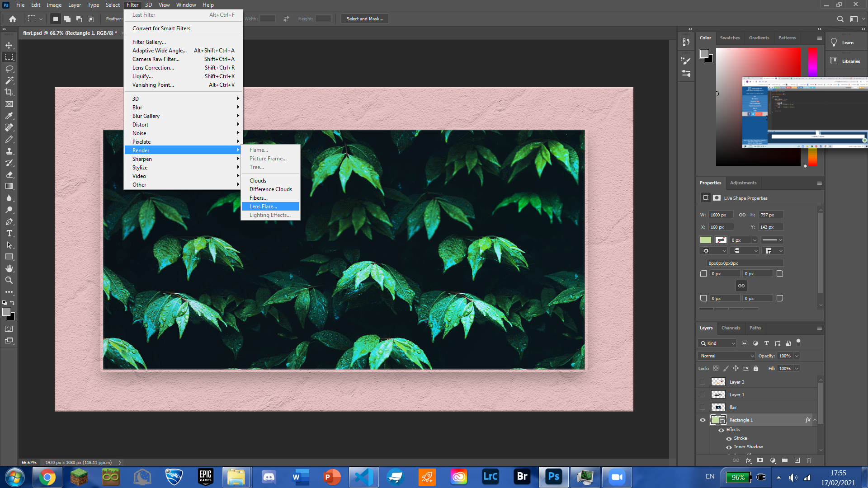Activate the Hand tool
The height and width of the screenshot is (488, 868).
9,268
